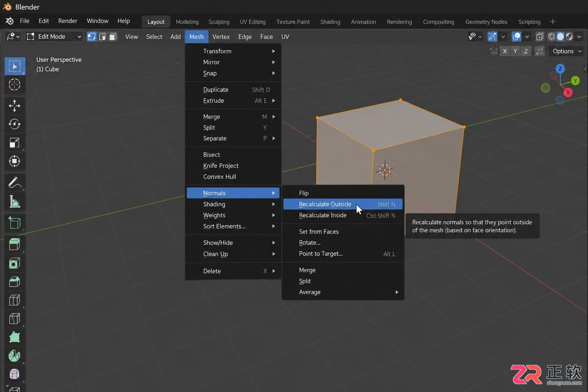
Task: Switch to the Modeling workspace tab
Action: [x=187, y=22]
